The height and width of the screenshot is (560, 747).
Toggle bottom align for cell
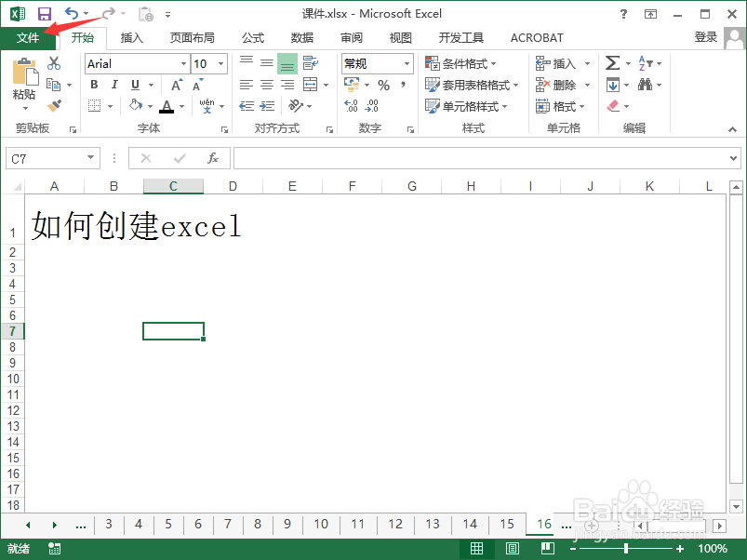pyautogui.click(x=287, y=63)
